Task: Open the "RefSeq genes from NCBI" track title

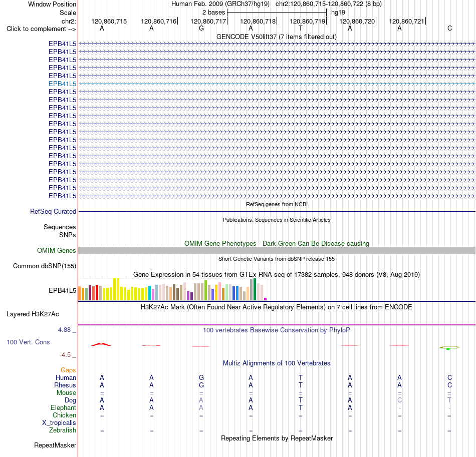Action: [x=277, y=204]
